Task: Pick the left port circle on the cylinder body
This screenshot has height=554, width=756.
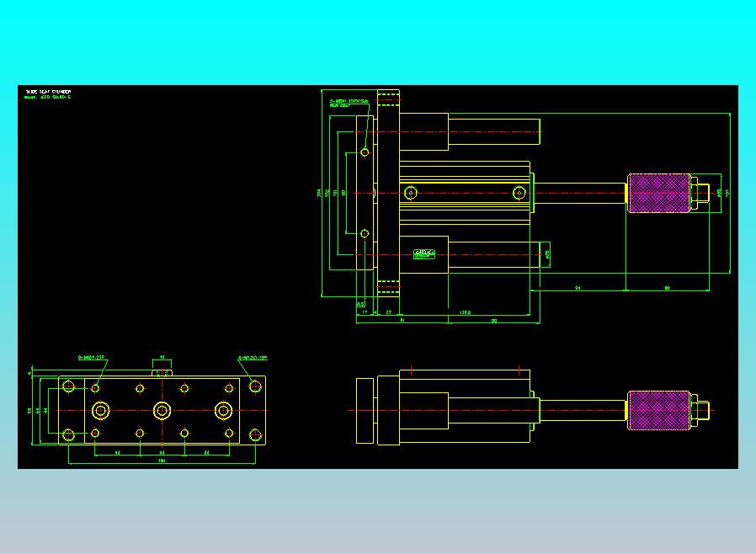Action: (x=410, y=193)
